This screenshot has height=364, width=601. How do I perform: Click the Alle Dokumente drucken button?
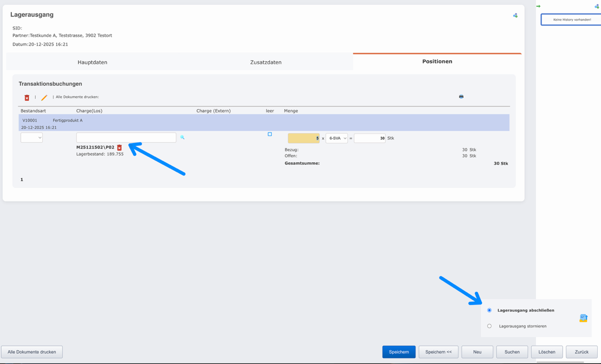point(32,352)
